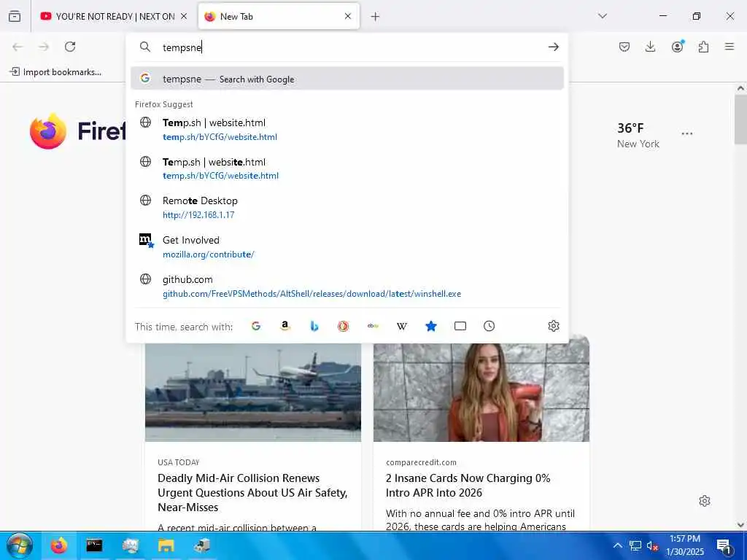
Task: Open Deadly Mid-Air Collision article headline
Action: pyautogui.click(x=252, y=492)
